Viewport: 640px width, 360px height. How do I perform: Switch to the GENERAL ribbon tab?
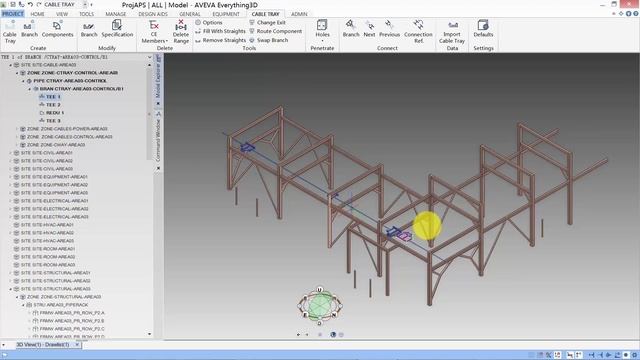pos(190,14)
